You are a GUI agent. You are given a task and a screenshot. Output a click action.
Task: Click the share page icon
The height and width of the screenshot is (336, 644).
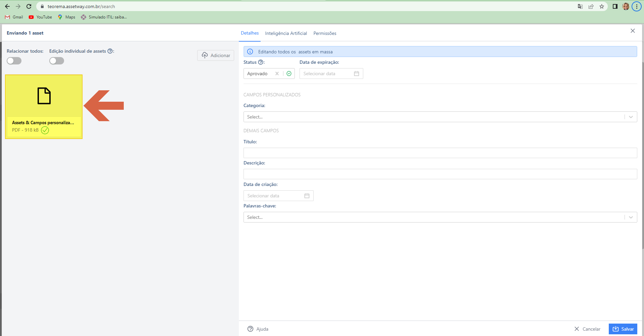(x=591, y=6)
